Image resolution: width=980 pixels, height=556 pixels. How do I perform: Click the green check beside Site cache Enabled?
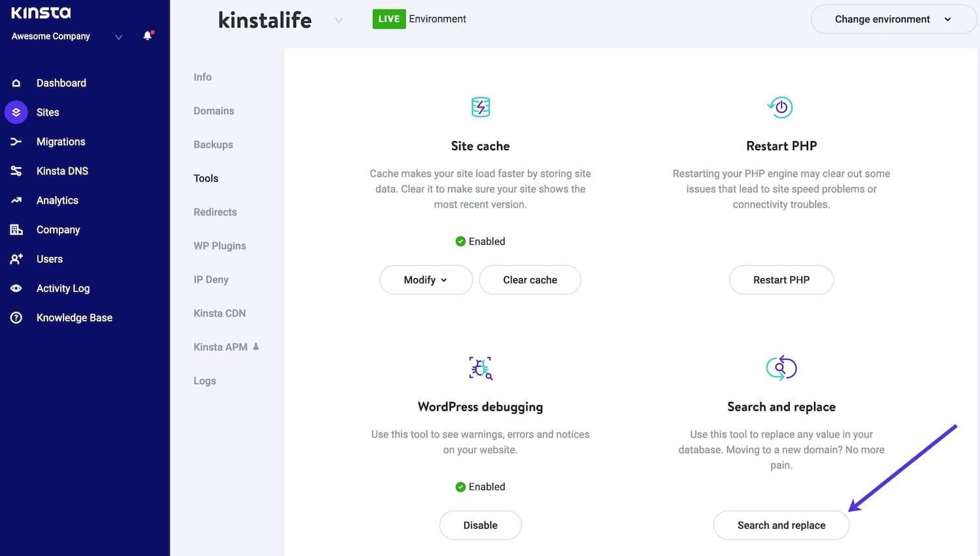pyautogui.click(x=461, y=241)
